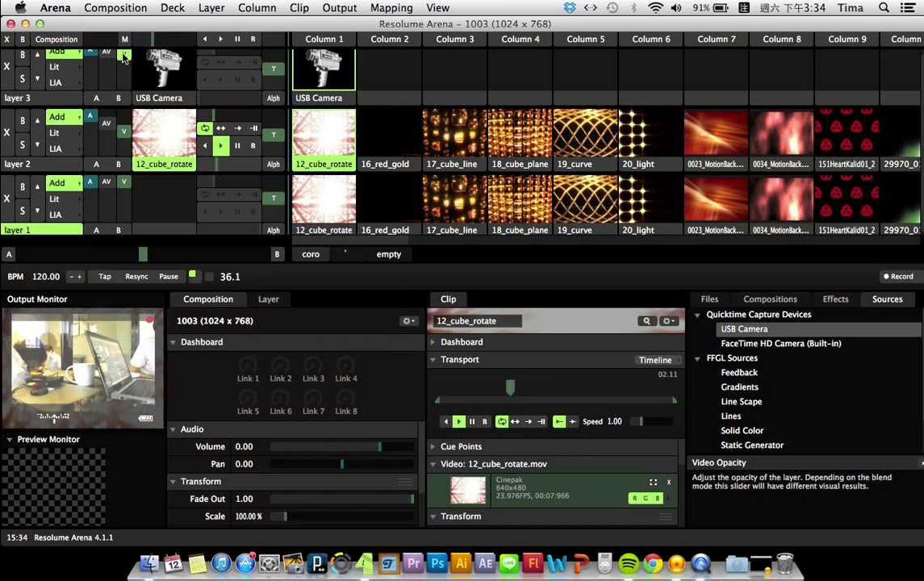
Task: Remove the video with its x icon
Action: (669, 482)
